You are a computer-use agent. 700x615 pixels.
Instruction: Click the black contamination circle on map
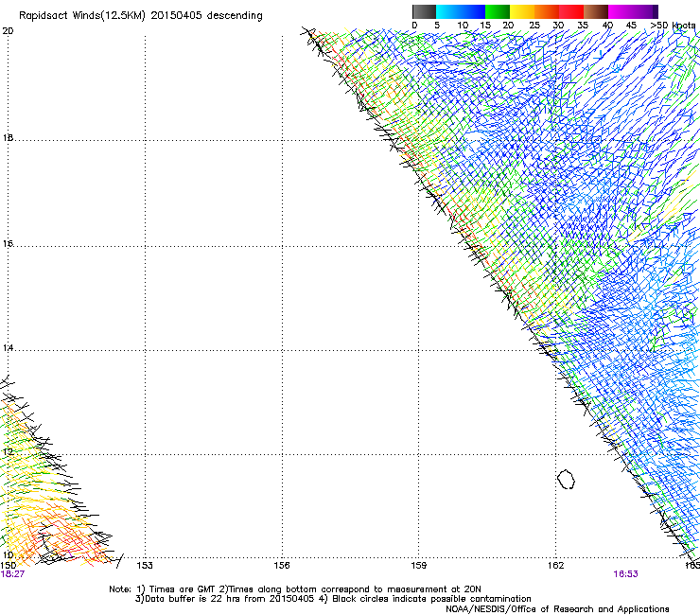click(566, 479)
